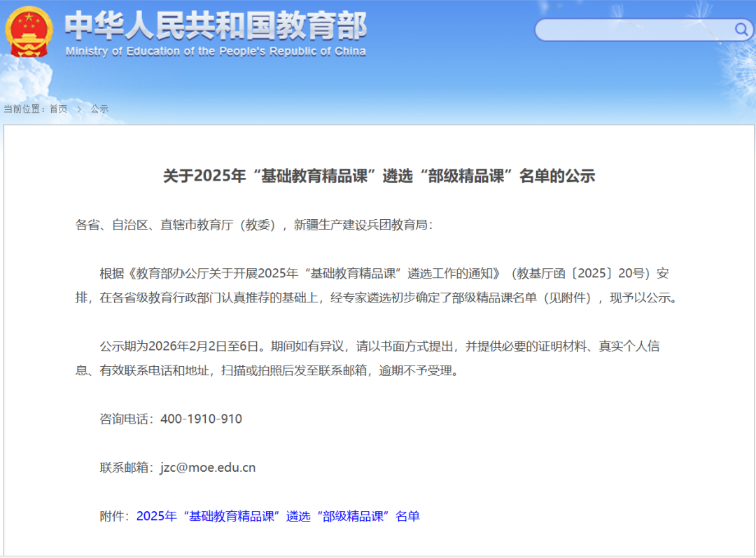Click the magnifier search icon
Viewport: 756px width, 558px height.
point(741,29)
